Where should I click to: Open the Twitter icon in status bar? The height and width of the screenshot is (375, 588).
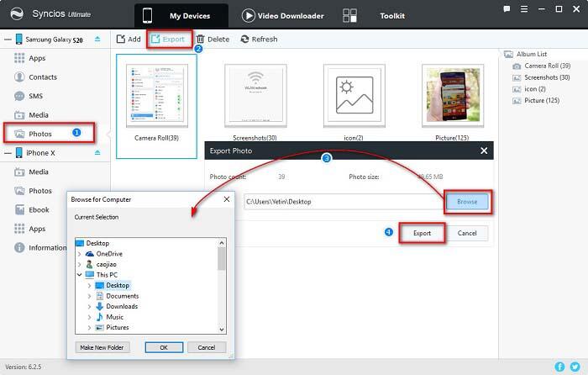[575, 367]
